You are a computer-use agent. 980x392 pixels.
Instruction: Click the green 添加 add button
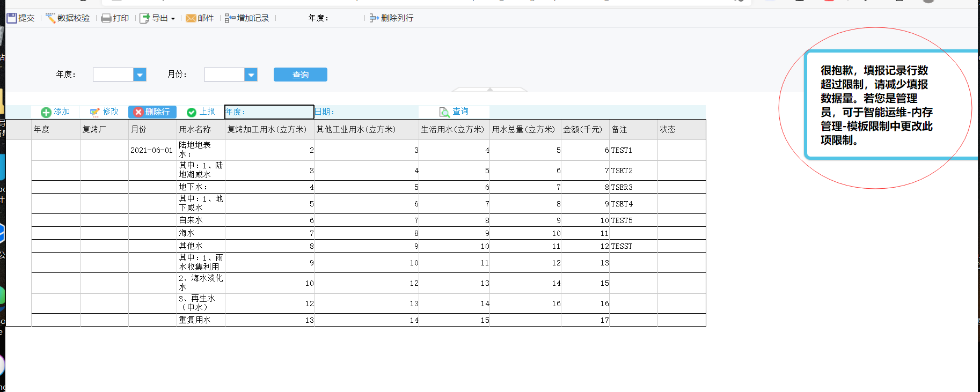coord(55,112)
